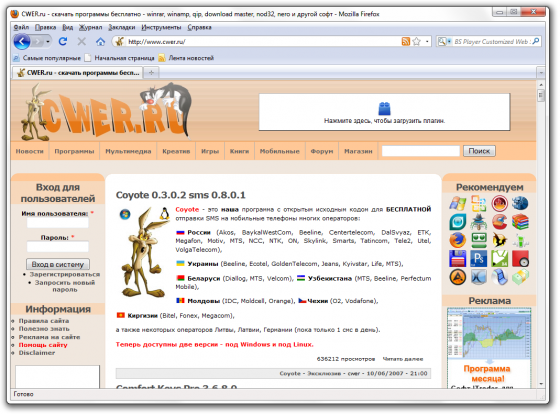The image size is (560, 414).
Task: Open the Photoshop Ps recommended icon
Action: pos(479,259)
